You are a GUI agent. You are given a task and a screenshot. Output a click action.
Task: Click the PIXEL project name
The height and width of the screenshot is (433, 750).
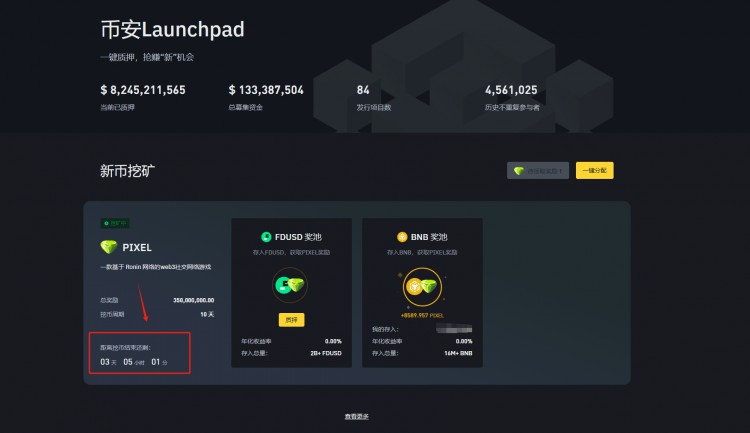137,247
